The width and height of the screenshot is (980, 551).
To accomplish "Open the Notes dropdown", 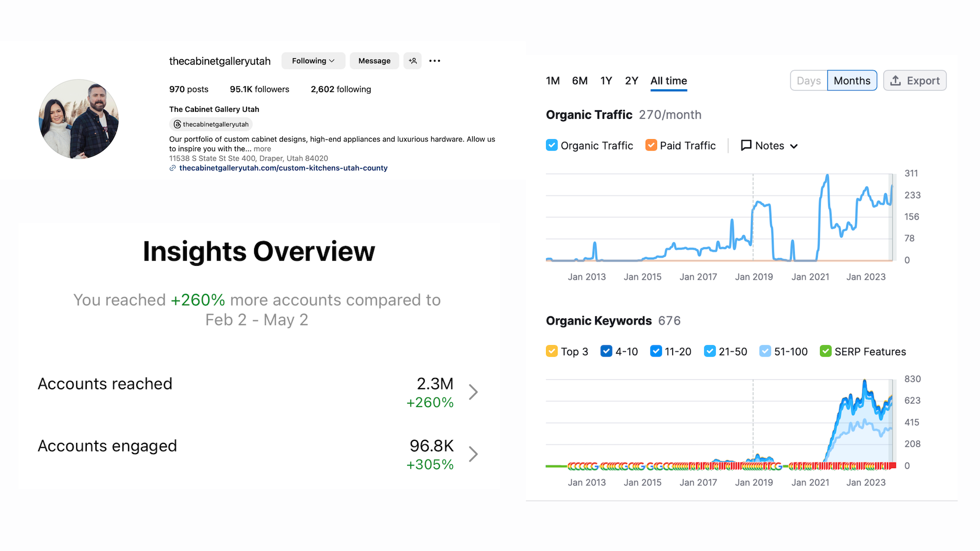I will click(769, 146).
